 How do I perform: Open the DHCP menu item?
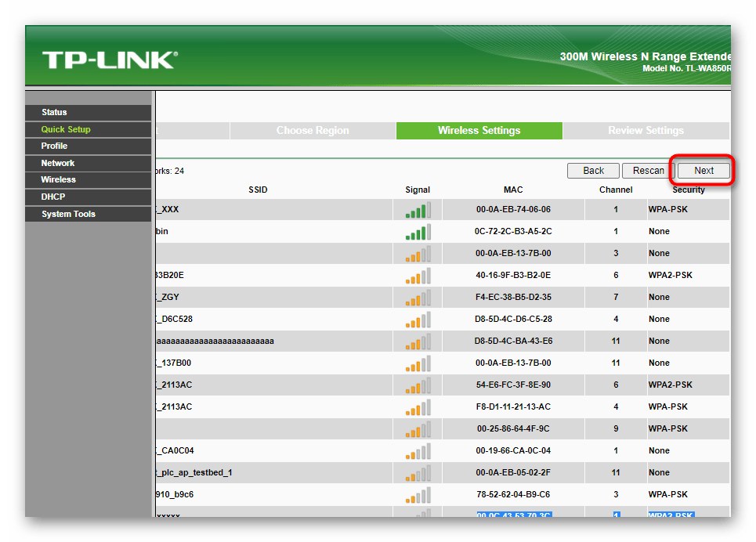53,197
